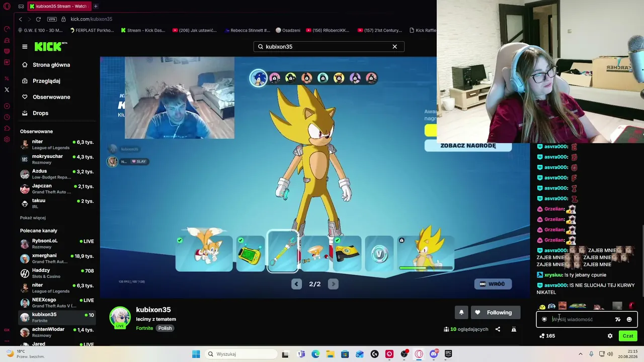This screenshot has width=644, height=362.
Task: Open Epic Games Launcher from taskbar
Action: [448, 354]
